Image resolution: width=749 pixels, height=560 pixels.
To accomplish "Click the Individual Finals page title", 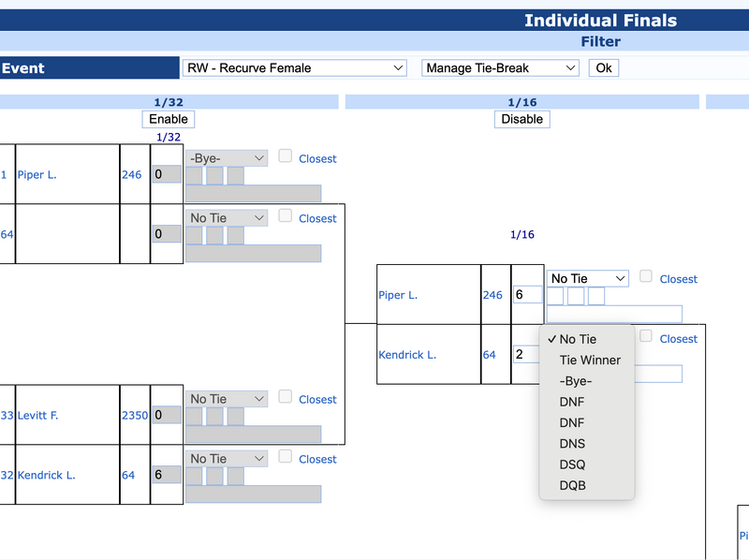I will [600, 21].
